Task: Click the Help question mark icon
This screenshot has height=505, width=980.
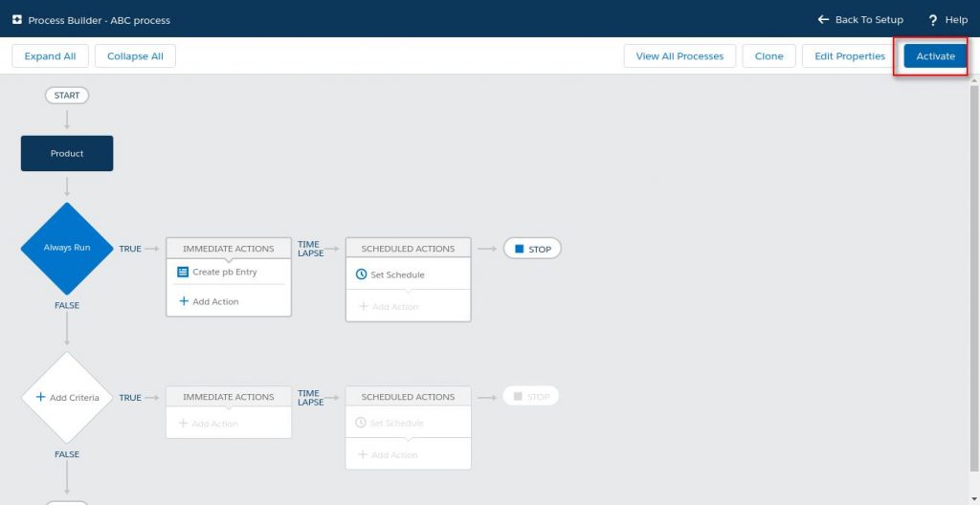Action: pos(932,20)
